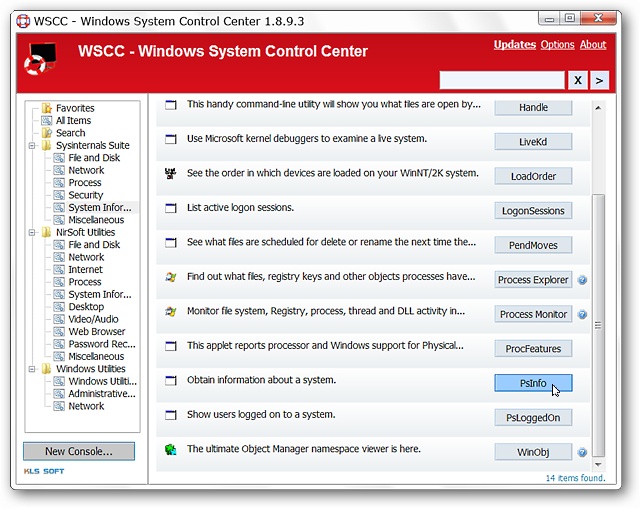Click the Process Explorer row icon
The height and width of the screenshot is (508, 640).
[x=170, y=277]
